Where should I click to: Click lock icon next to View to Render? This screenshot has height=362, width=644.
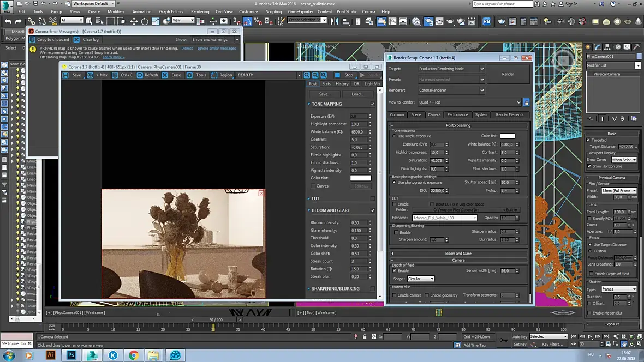coord(526,102)
